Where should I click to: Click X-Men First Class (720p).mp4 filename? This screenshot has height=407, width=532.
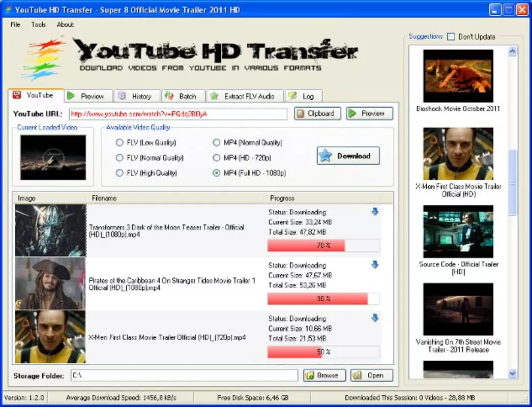coord(167,337)
